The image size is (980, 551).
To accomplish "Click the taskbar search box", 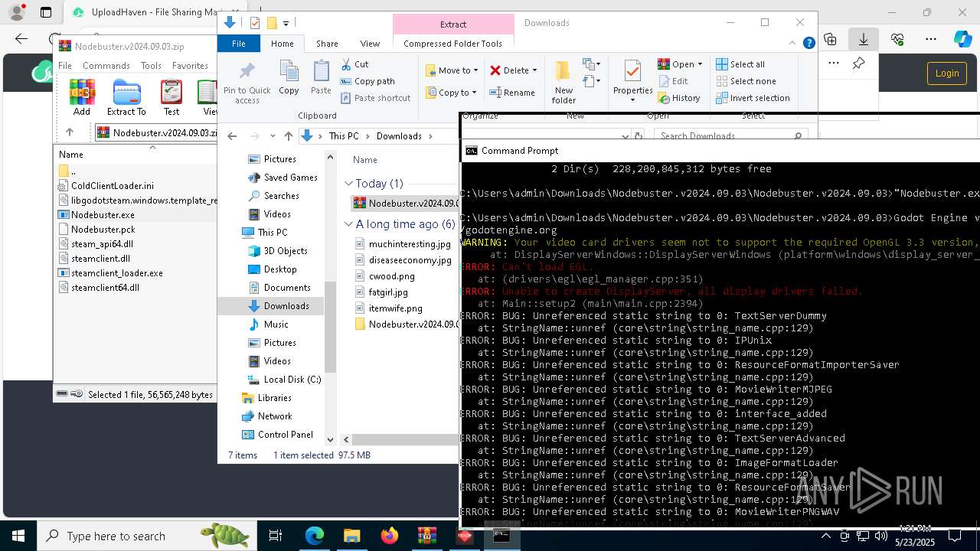I will (146, 536).
